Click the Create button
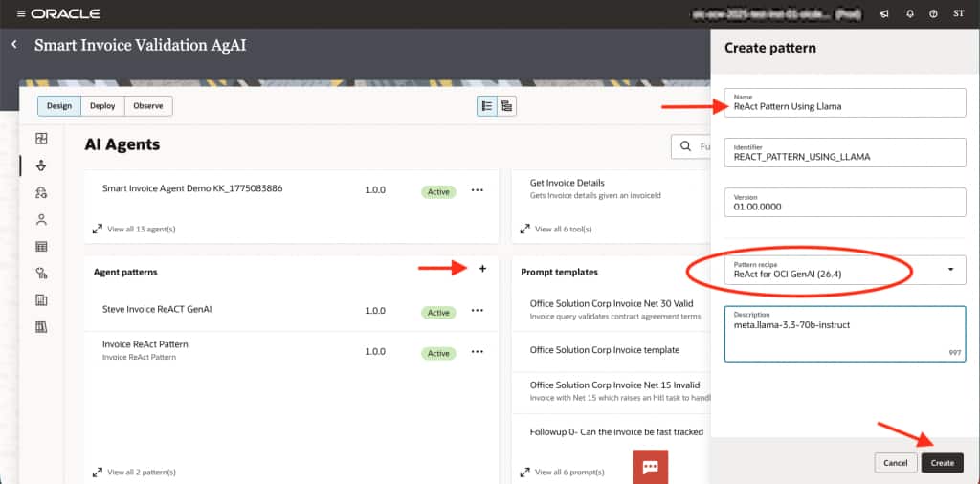The image size is (980, 484). point(942,463)
